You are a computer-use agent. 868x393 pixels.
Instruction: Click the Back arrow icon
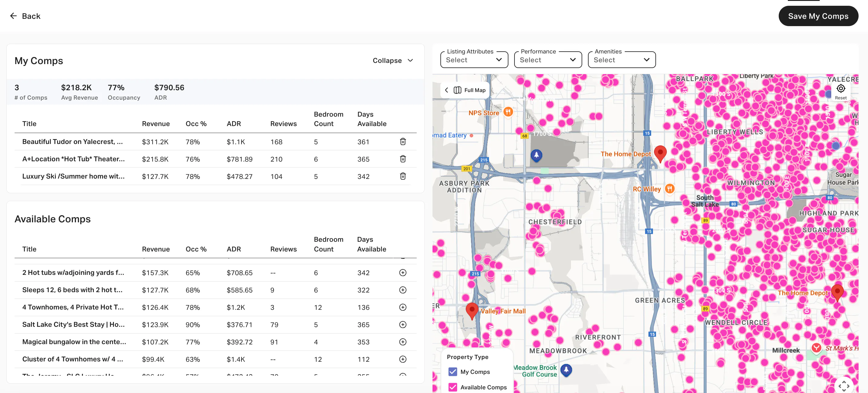tap(13, 16)
